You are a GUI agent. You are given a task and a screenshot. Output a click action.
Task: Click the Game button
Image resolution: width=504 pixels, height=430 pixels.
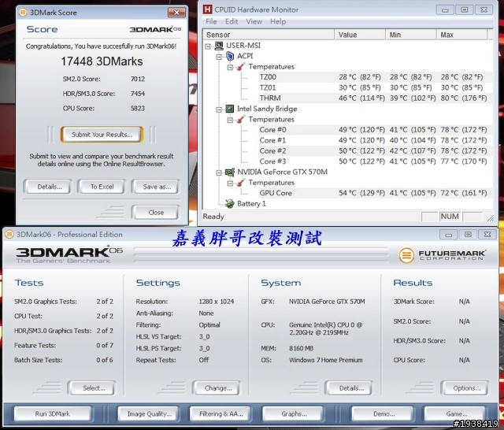tap(457, 414)
